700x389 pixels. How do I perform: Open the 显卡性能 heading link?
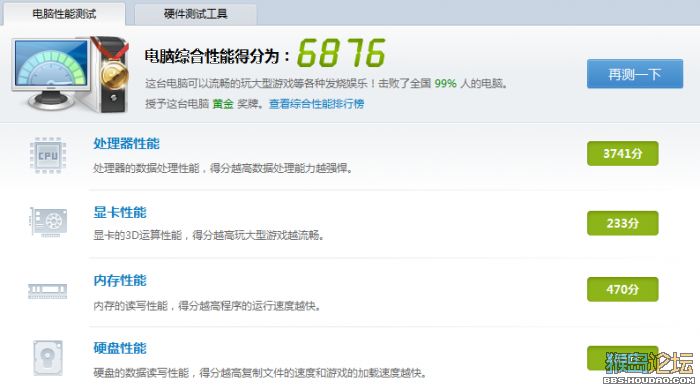tap(120, 212)
